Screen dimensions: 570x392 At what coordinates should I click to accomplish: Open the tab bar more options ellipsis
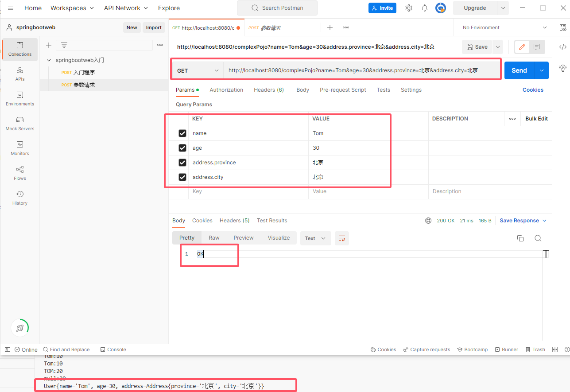click(346, 27)
